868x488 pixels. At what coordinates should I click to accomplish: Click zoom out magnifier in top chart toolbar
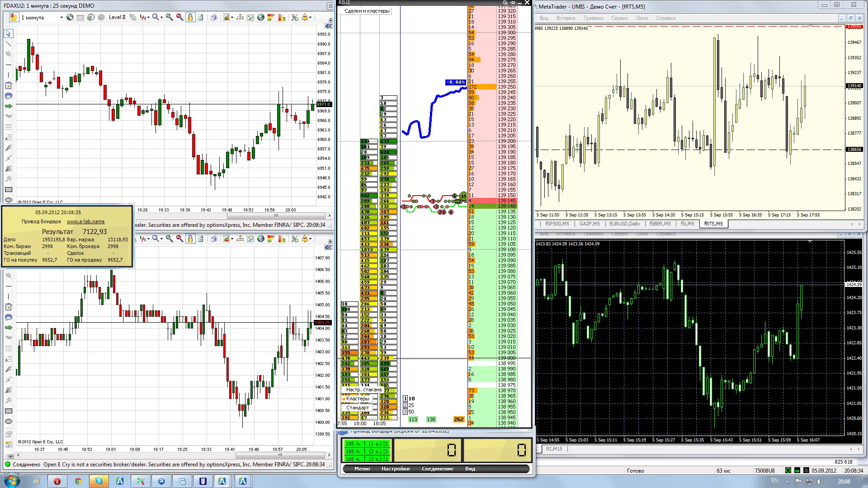[179, 17]
